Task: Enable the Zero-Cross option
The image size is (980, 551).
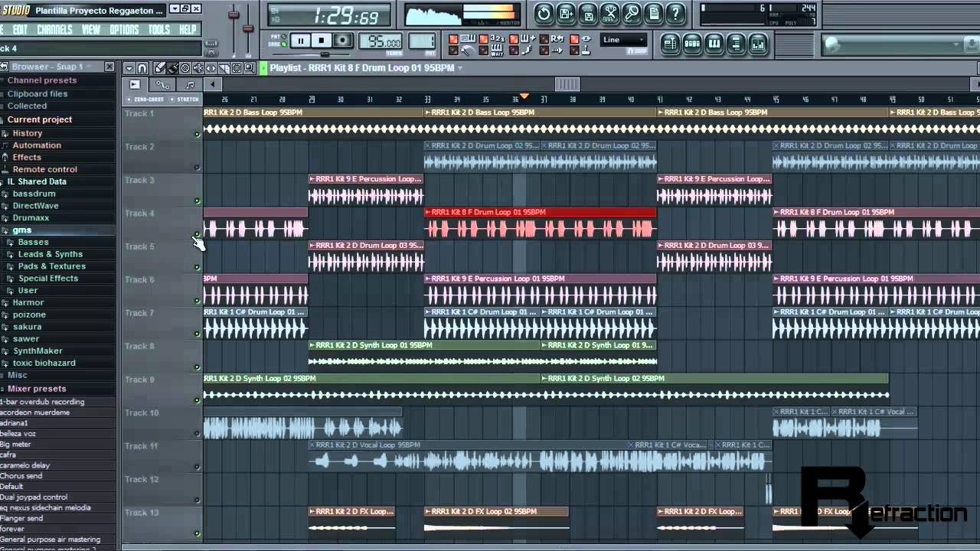Action: coord(143,99)
